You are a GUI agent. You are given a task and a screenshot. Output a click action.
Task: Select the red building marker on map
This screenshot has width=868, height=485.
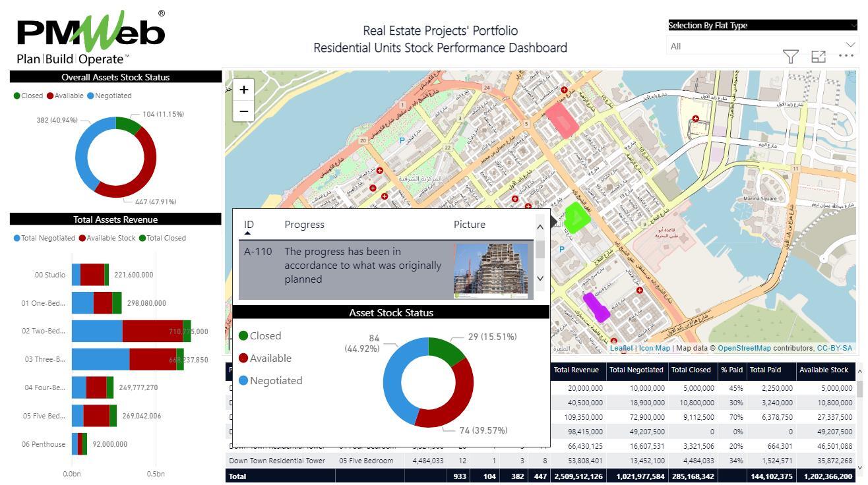click(x=561, y=120)
